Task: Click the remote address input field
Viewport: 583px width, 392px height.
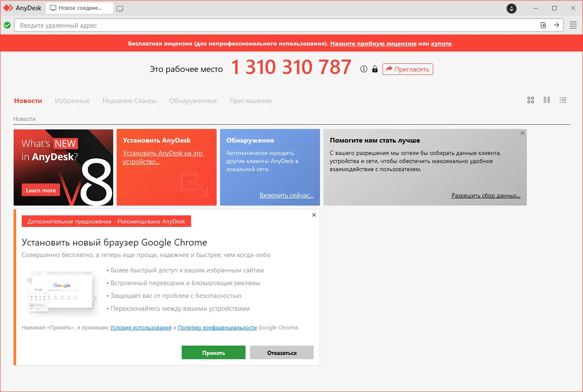Action: point(255,25)
